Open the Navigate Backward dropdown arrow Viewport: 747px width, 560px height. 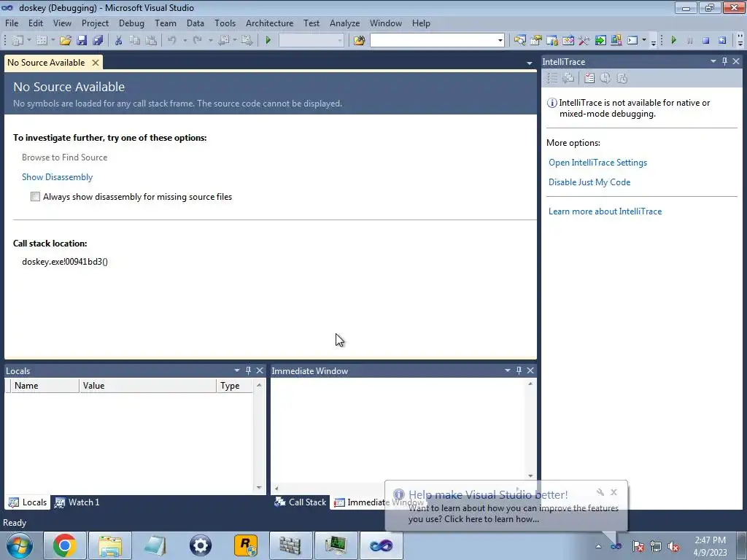(x=235, y=41)
